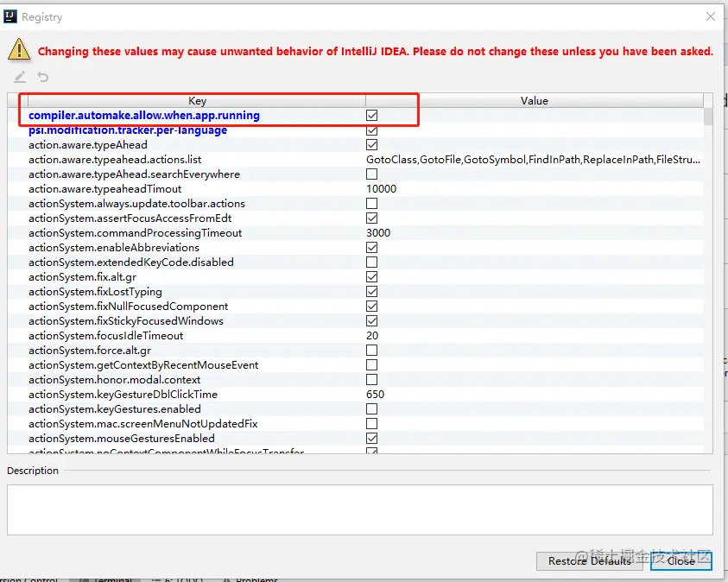
Task: Select actionSystem.honor.modal.context key
Action: pos(114,380)
